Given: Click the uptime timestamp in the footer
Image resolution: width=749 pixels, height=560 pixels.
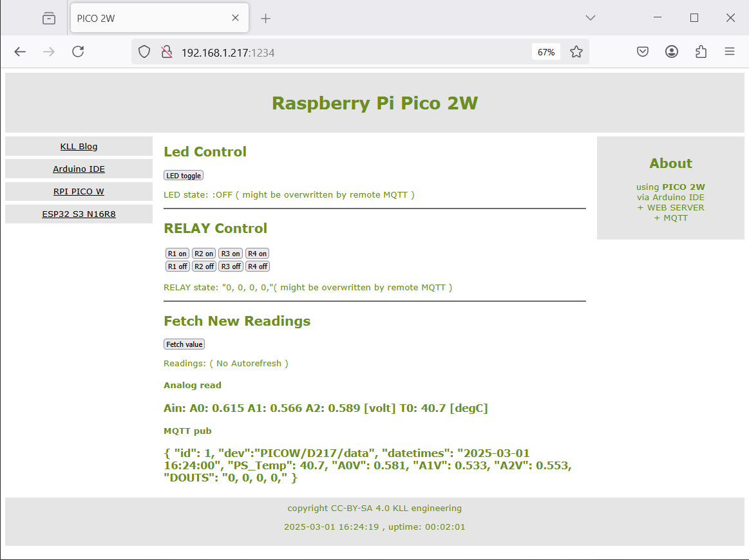Looking at the screenshot, I should click(x=375, y=527).
